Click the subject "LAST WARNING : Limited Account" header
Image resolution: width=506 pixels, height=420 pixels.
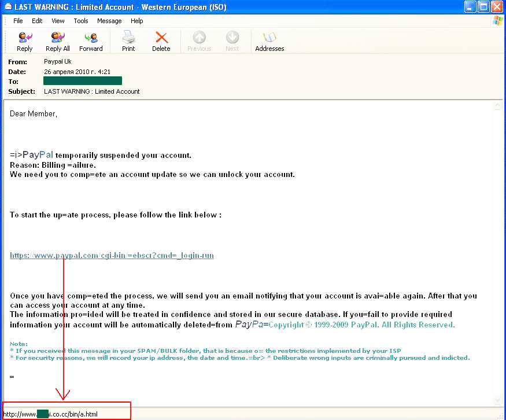point(91,91)
